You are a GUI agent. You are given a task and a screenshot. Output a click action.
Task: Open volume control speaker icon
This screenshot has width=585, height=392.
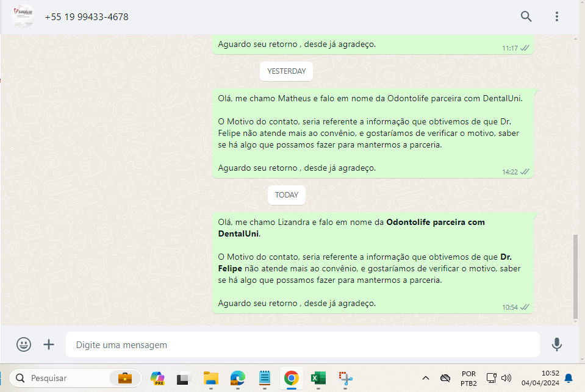(x=506, y=378)
